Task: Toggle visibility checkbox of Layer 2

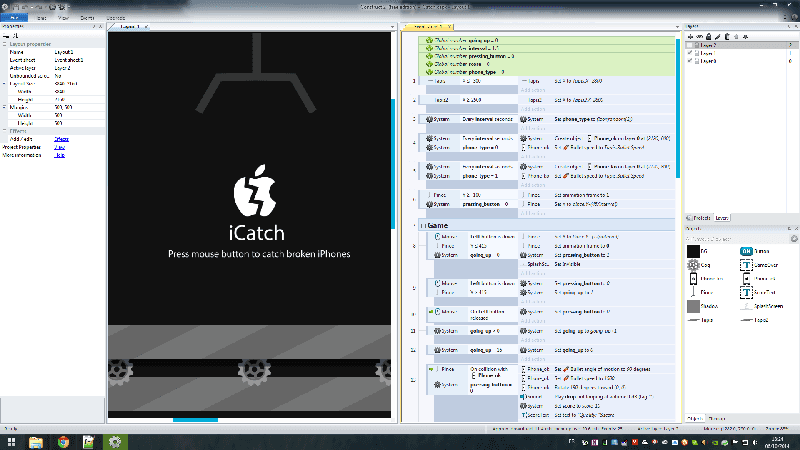Action: (x=690, y=45)
